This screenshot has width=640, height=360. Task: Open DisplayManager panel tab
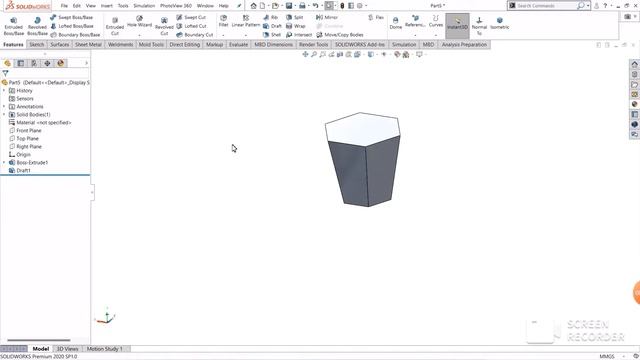tap(61, 63)
